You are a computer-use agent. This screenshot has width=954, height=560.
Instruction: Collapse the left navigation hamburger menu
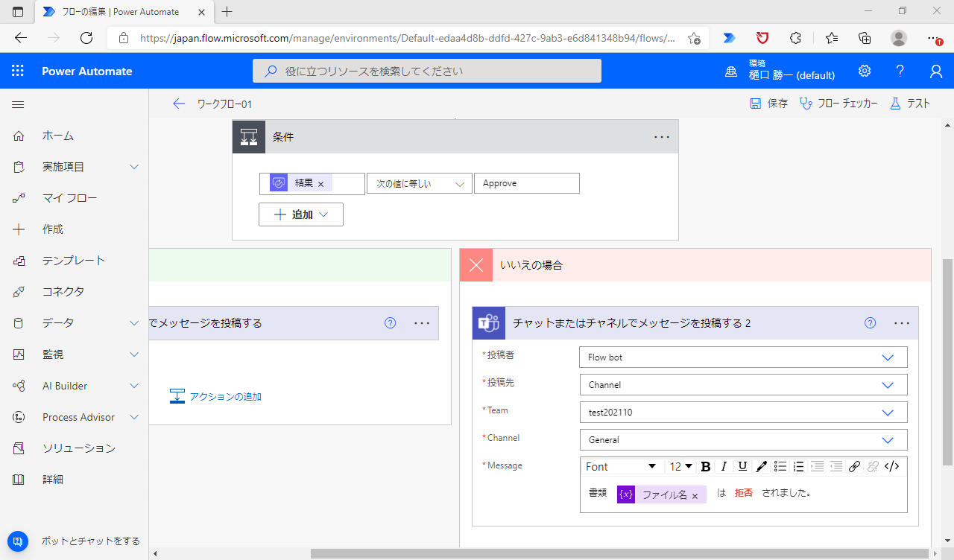pos(18,104)
